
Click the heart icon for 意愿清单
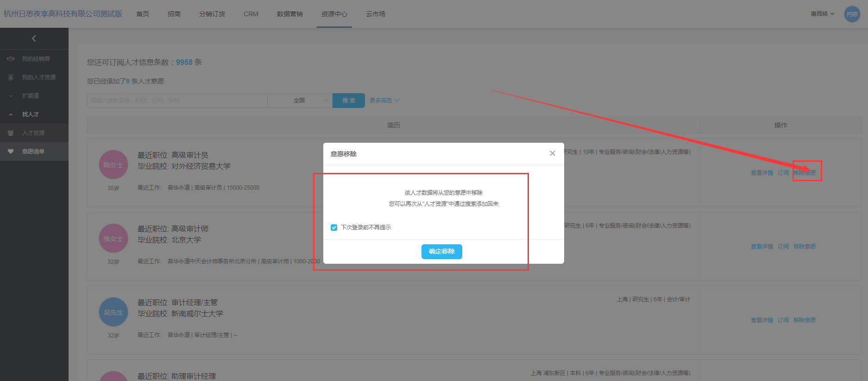[11, 152]
